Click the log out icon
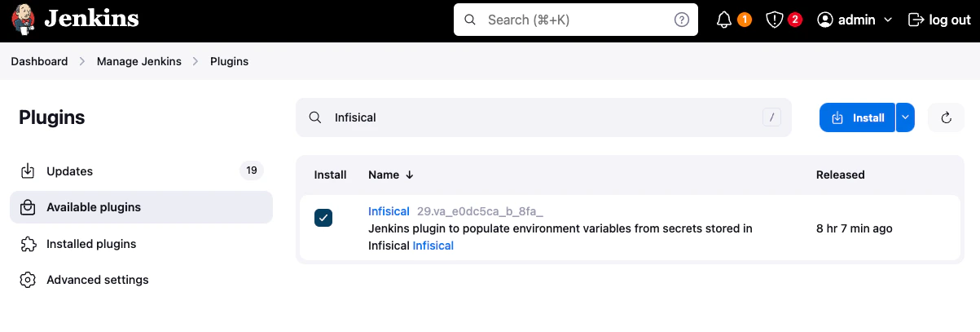The image size is (980, 332). [916, 20]
